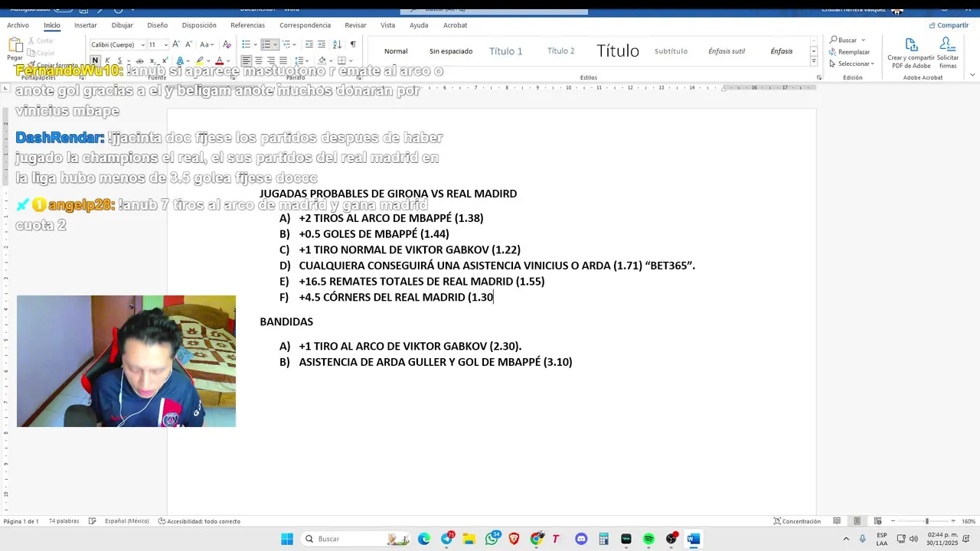Viewport: 980px width, 551px height.
Task: Center the paragraph text
Action: pos(259,60)
